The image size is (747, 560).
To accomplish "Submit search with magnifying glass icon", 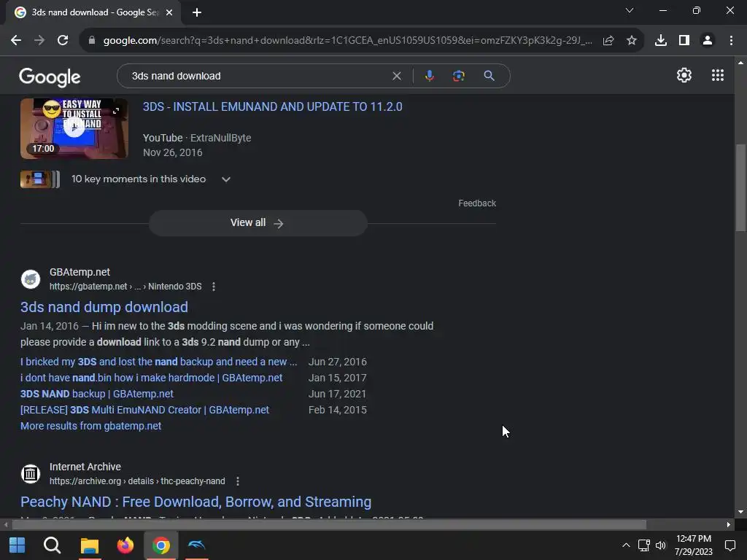I will (x=489, y=76).
